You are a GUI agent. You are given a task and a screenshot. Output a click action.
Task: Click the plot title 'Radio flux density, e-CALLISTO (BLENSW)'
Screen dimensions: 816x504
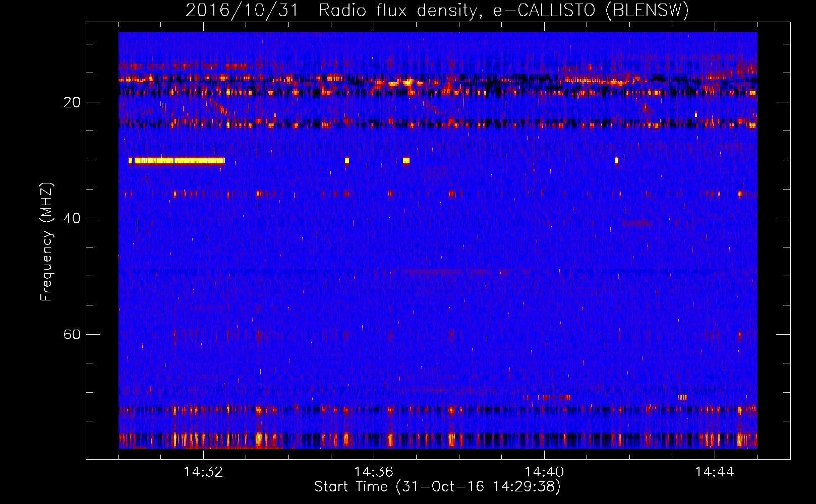click(x=503, y=10)
